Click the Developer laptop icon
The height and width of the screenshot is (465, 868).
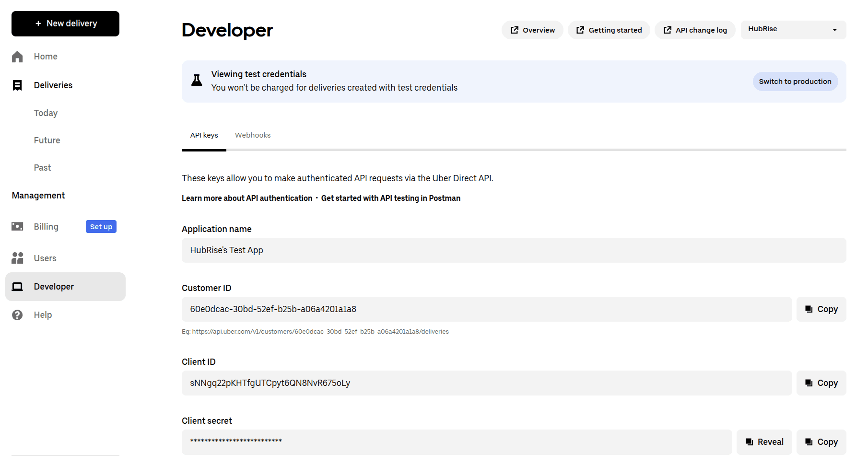pos(17,286)
